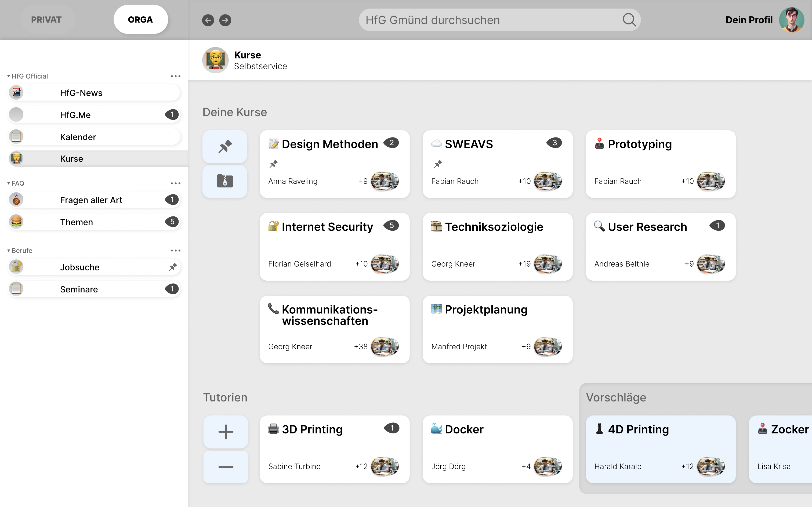Click the back navigation arrow
This screenshot has height=507, width=812.
tap(208, 20)
